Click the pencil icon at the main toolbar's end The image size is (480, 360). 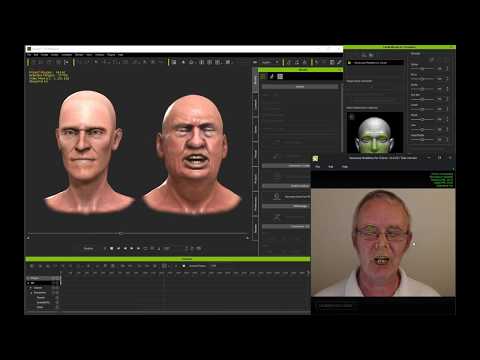pos(339,62)
